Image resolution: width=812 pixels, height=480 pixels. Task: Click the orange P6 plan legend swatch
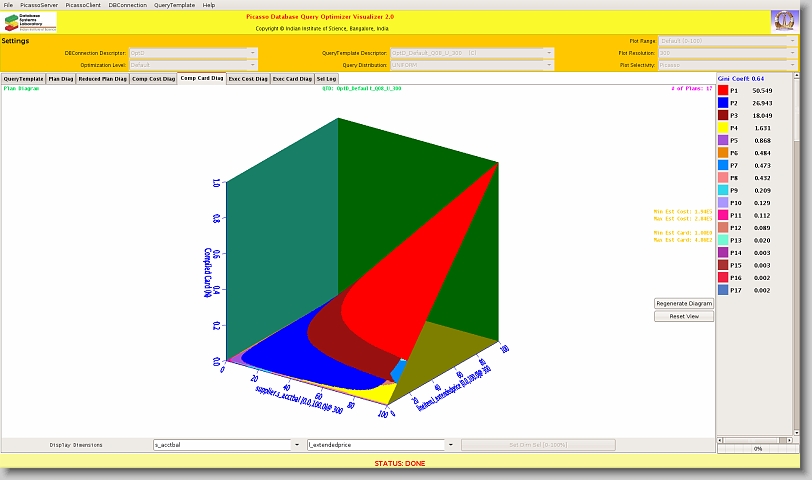pyautogui.click(x=723, y=153)
